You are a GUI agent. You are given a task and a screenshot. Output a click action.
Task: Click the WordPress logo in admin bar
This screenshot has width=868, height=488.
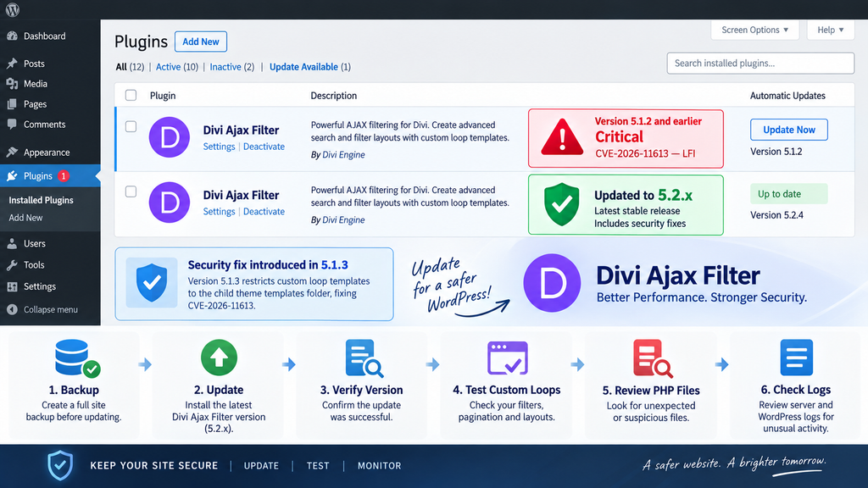pos(12,9)
